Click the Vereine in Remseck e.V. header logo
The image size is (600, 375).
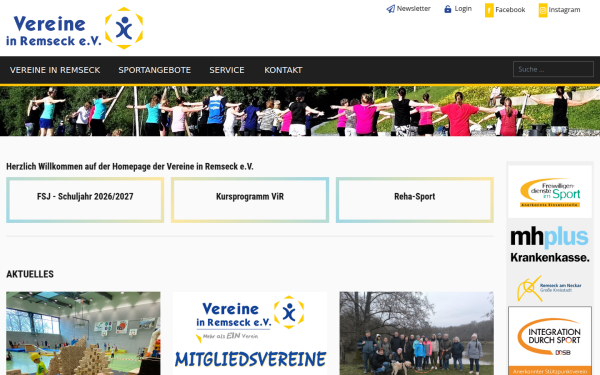tap(75, 28)
